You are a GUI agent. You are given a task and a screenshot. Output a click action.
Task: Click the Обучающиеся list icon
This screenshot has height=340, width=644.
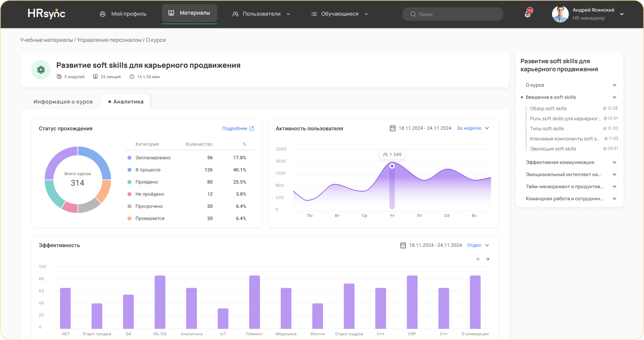[314, 14]
